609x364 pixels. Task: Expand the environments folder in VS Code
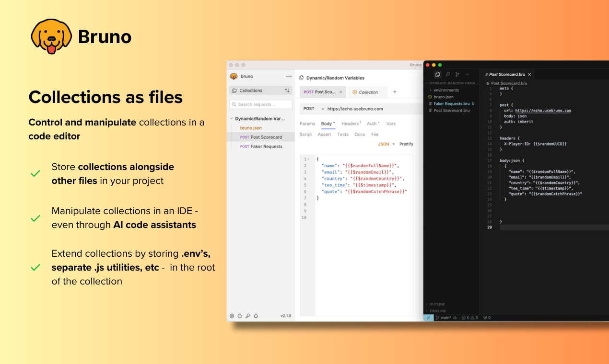[446, 90]
